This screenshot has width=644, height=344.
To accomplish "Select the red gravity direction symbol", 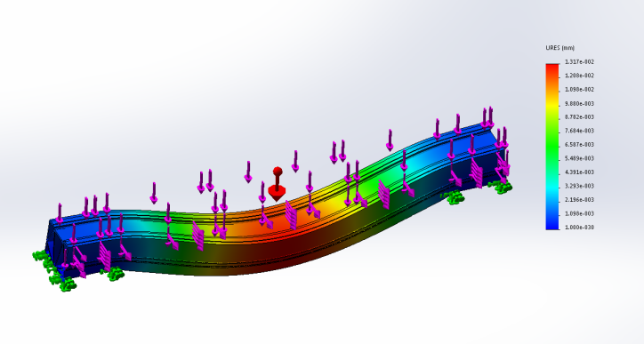I will click(278, 184).
